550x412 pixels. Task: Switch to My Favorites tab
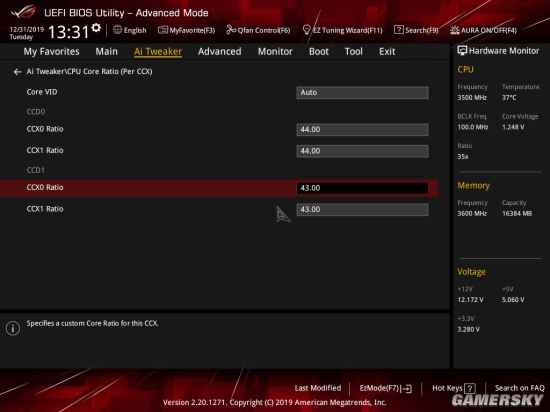click(x=52, y=52)
